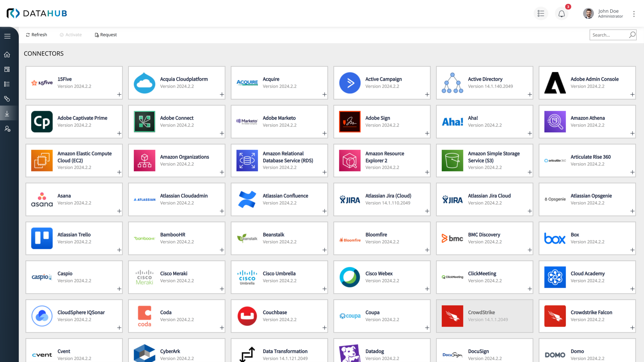Open the list view sidebar icon

(7, 84)
